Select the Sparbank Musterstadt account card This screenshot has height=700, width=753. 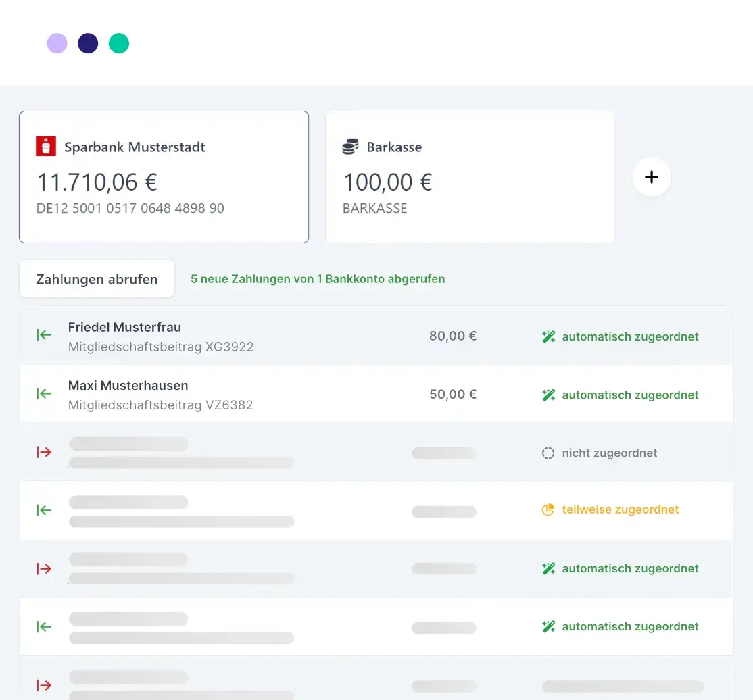pyautogui.click(x=164, y=177)
